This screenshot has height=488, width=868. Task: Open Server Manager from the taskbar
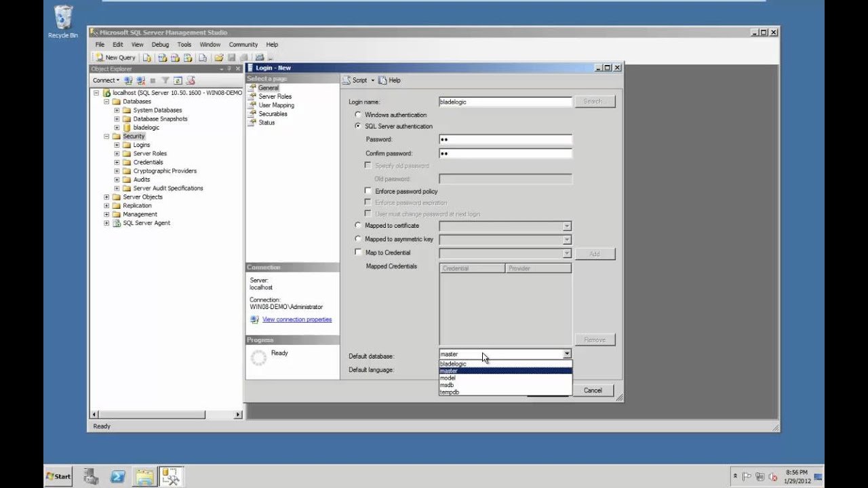coord(92,476)
